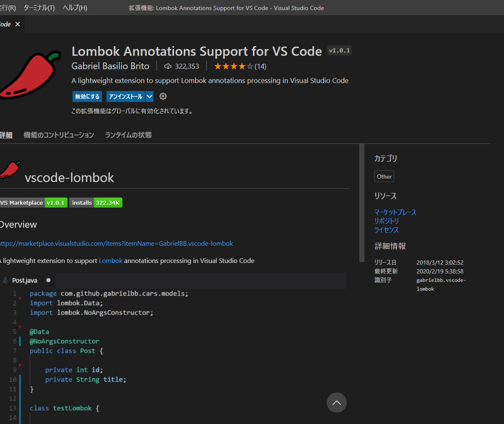Click the publisher name Gabriel Basilio Brito
This screenshot has height=424, width=504.
110,66
